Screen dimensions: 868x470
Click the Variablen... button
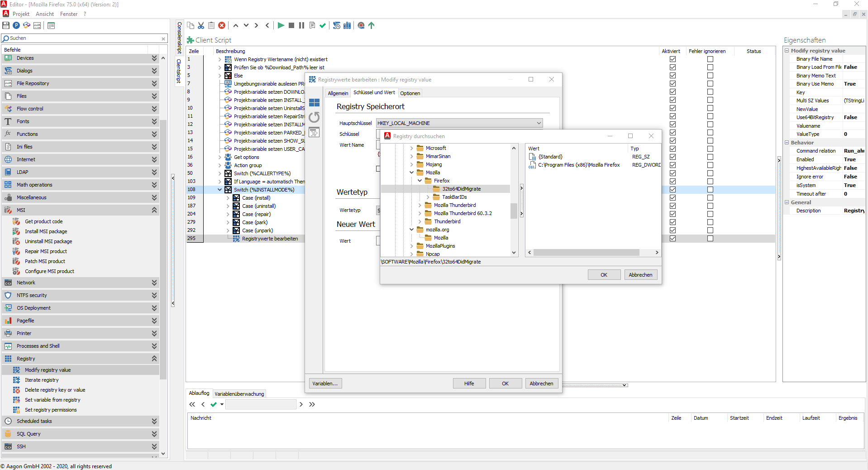(x=325, y=384)
